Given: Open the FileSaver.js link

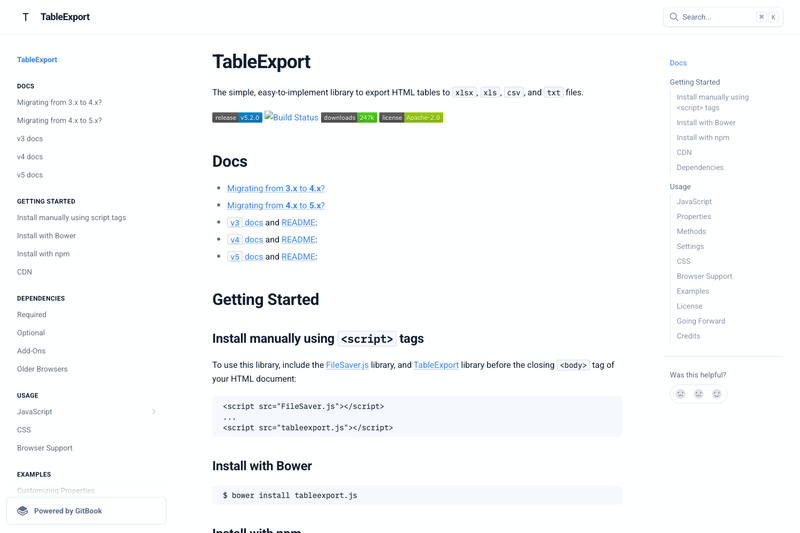Looking at the screenshot, I should 347,365.
